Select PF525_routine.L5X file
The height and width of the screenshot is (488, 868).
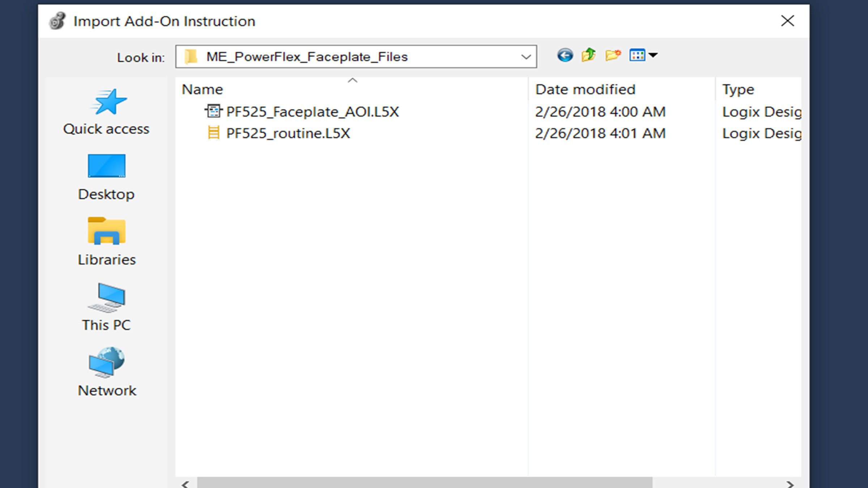(x=288, y=132)
